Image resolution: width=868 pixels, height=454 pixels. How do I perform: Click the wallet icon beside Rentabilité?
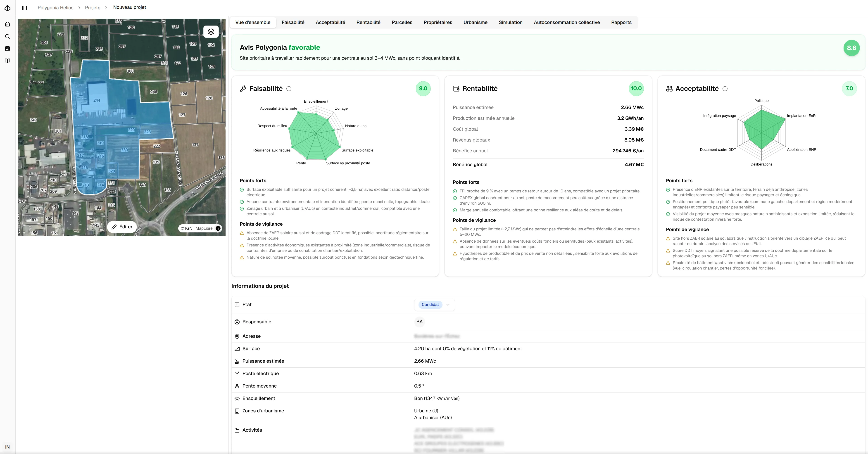click(456, 89)
